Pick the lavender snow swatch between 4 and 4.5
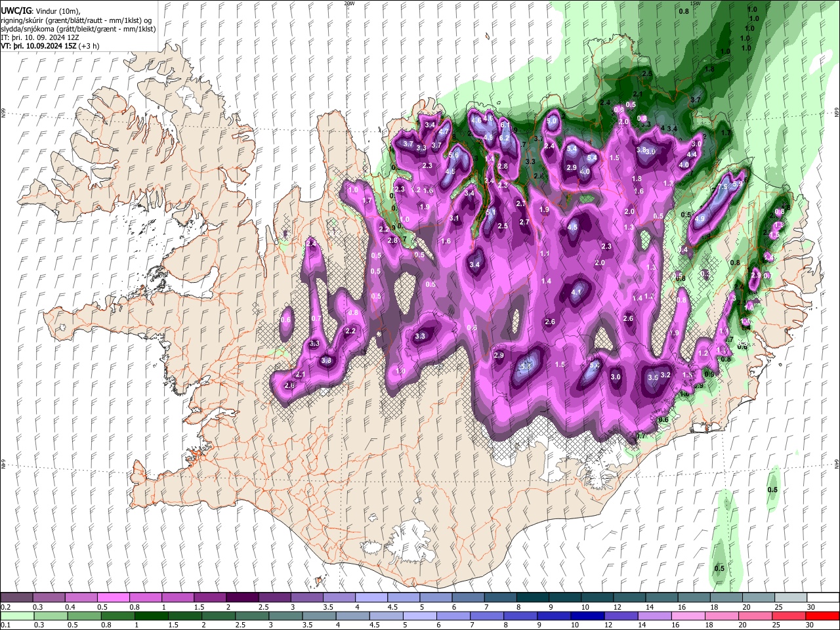 (x=371, y=598)
